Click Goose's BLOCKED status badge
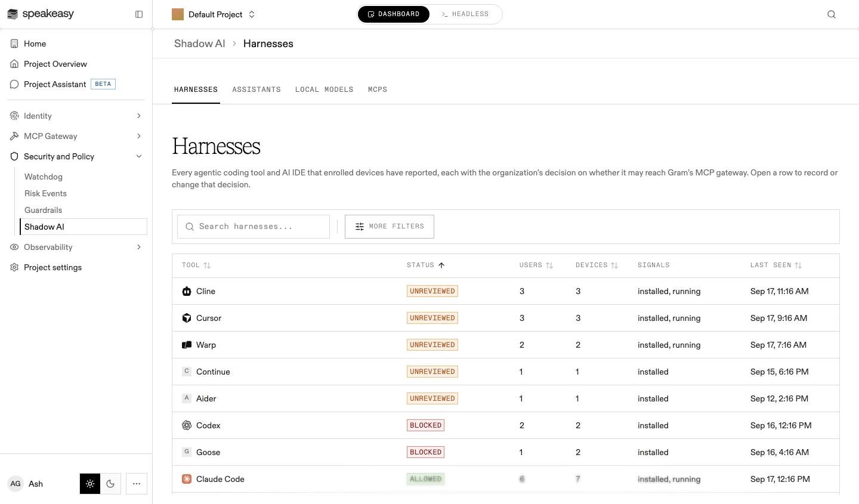The image size is (859, 504). [x=426, y=452]
